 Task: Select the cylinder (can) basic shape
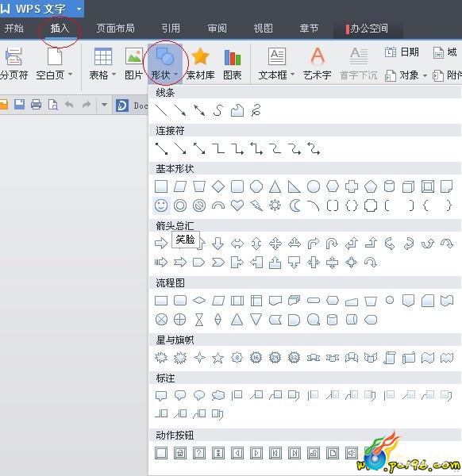pos(390,186)
